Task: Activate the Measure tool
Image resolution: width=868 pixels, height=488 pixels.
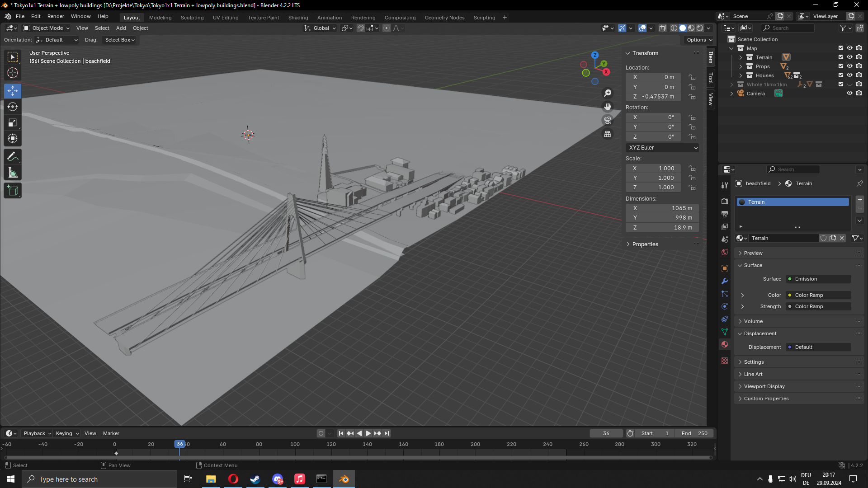Action: (x=13, y=173)
